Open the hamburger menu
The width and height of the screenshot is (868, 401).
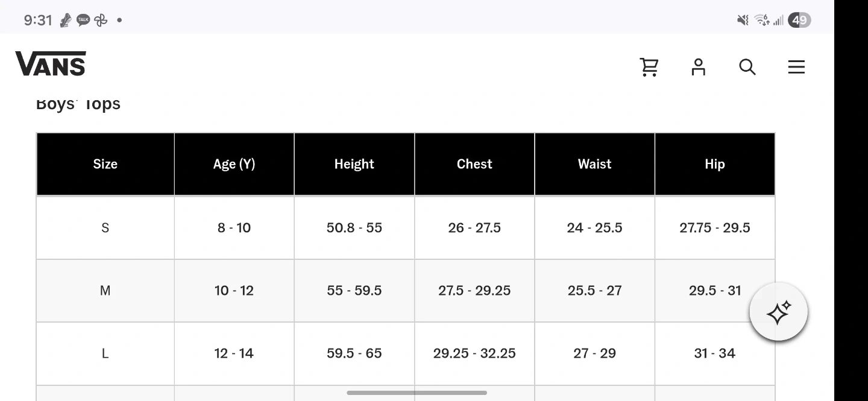click(796, 67)
